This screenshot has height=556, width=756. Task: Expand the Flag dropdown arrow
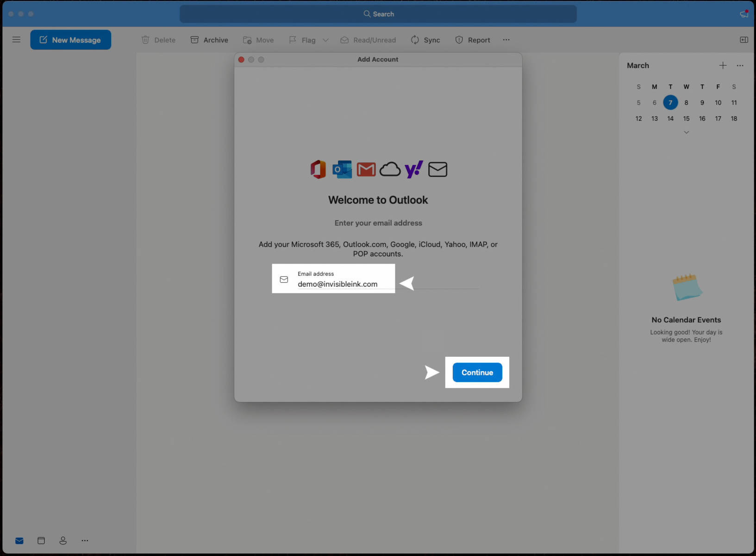326,40
